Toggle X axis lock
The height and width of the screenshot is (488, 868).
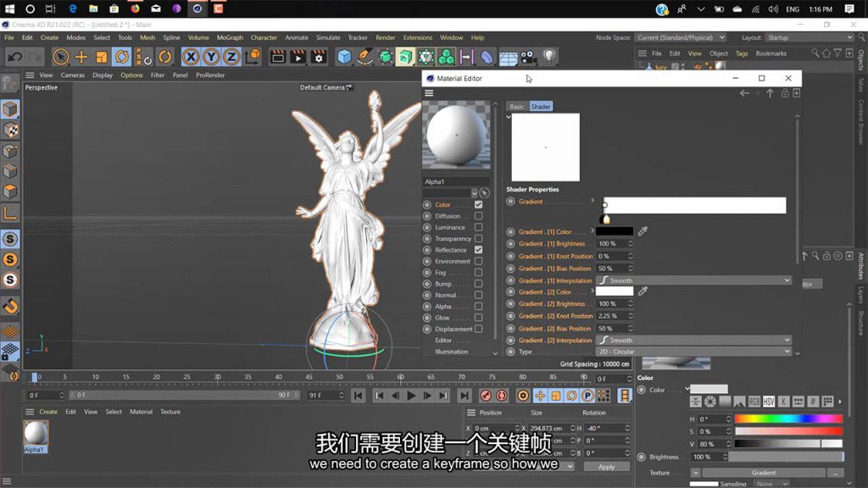coord(191,57)
